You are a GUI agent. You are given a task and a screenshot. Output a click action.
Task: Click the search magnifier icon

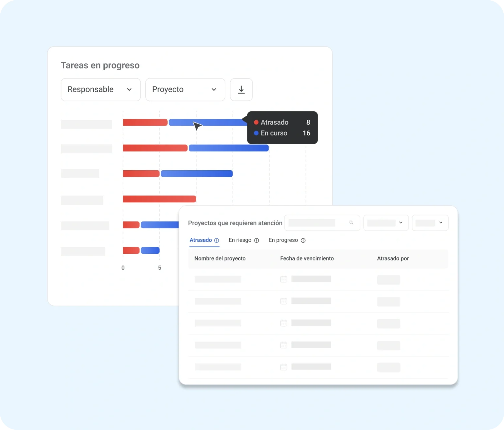[x=351, y=223]
